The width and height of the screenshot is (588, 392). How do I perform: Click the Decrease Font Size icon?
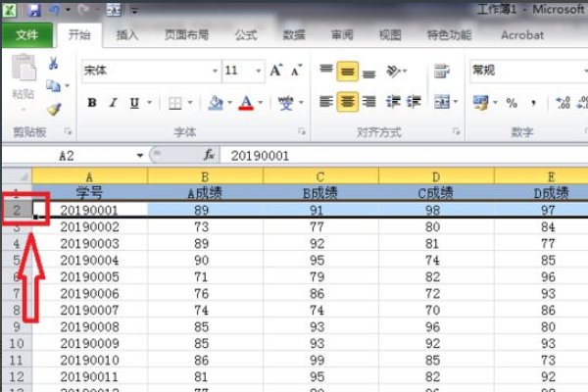point(296,71)
